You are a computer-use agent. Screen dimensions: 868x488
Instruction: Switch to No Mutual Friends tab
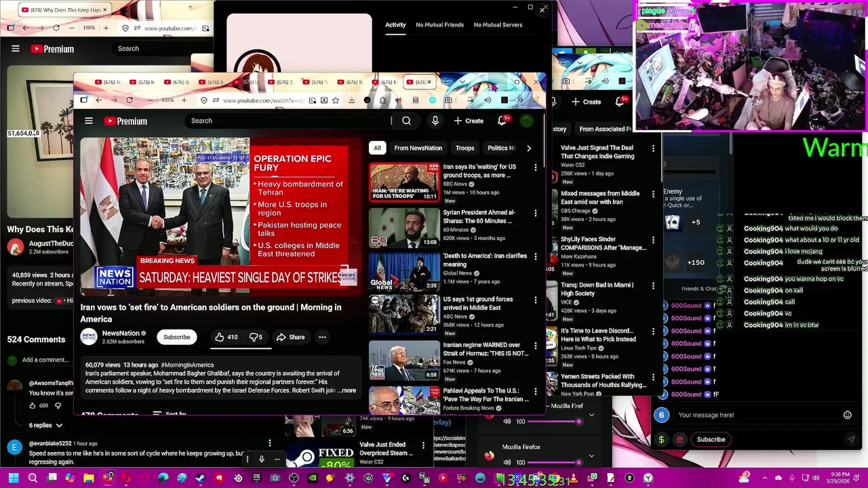pyautogui.click(x=439, y=25)
